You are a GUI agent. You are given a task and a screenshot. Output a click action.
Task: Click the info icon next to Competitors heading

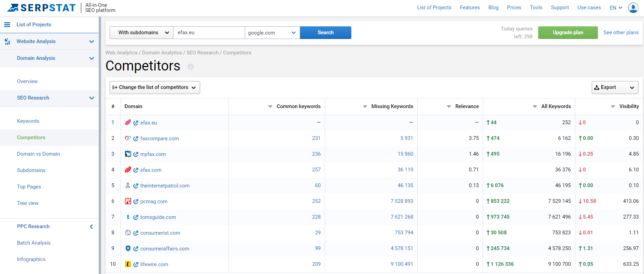point(191,67)
